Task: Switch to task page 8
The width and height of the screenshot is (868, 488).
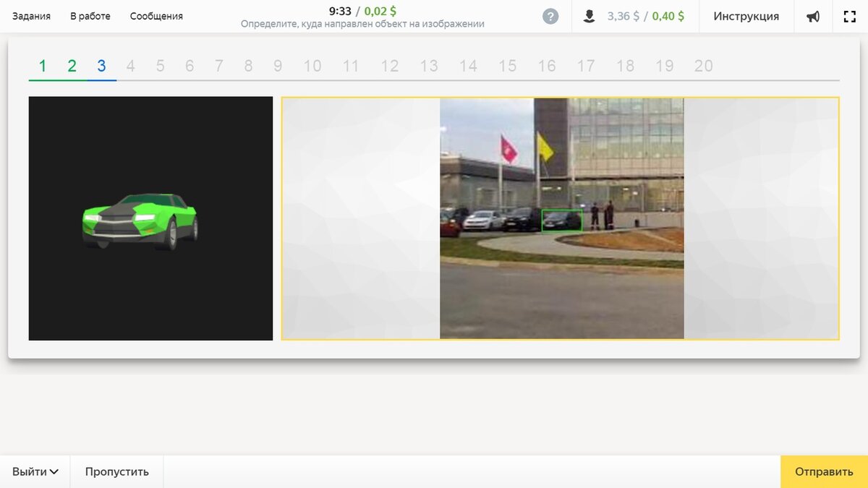Action: pyautogui.click(x=248, y=66)
